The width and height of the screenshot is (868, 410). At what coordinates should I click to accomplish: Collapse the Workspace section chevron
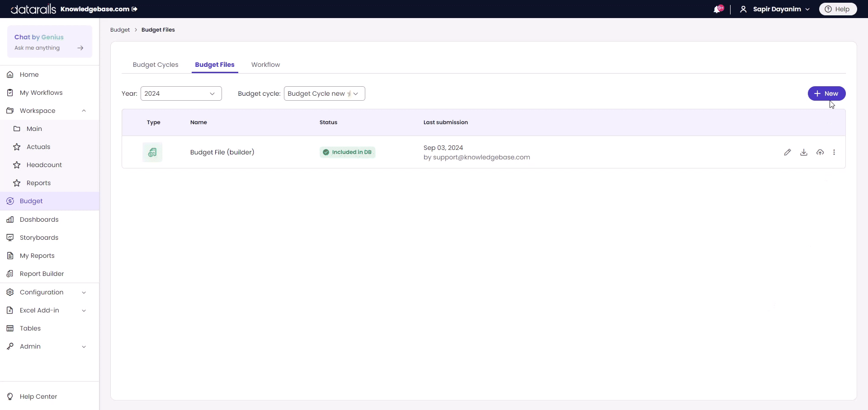(x=84, y=111)
